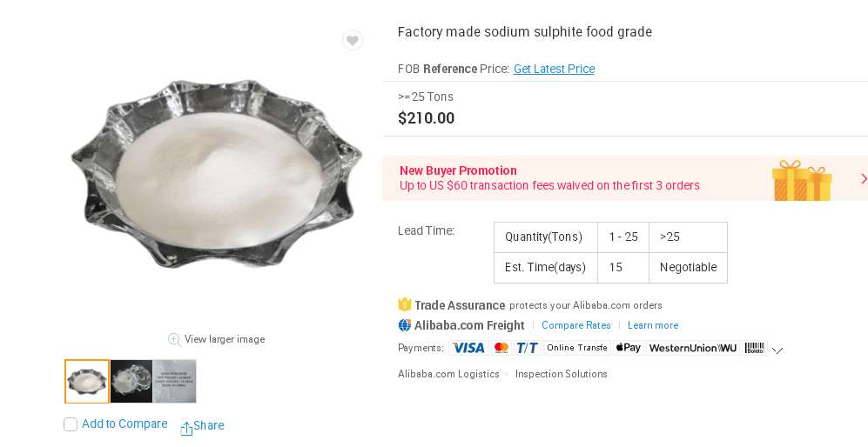Image resolution: width=868 pixels, height=447 pixels.
Task: Click the heart favorite icon
Action: pos(352,41)
